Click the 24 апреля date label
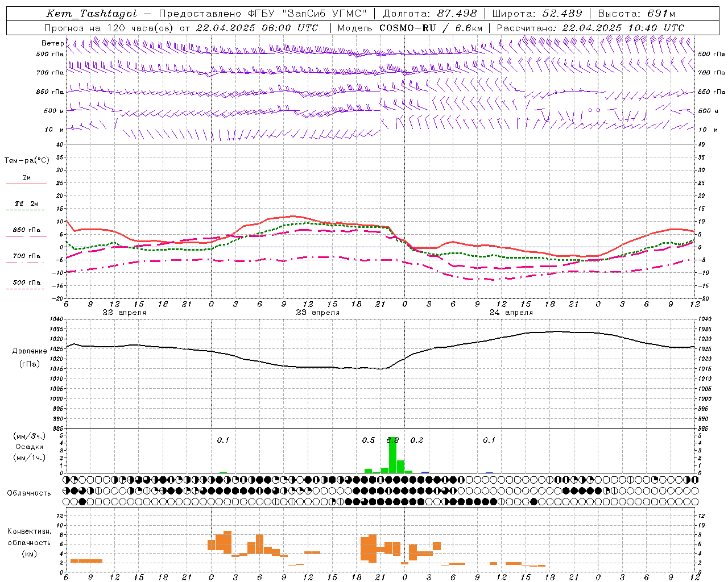Screen dimensions: 728x582 coord(511,313)
